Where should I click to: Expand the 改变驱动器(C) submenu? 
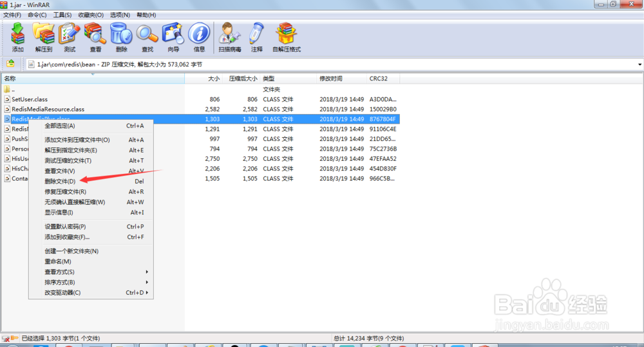pos(91,292)
